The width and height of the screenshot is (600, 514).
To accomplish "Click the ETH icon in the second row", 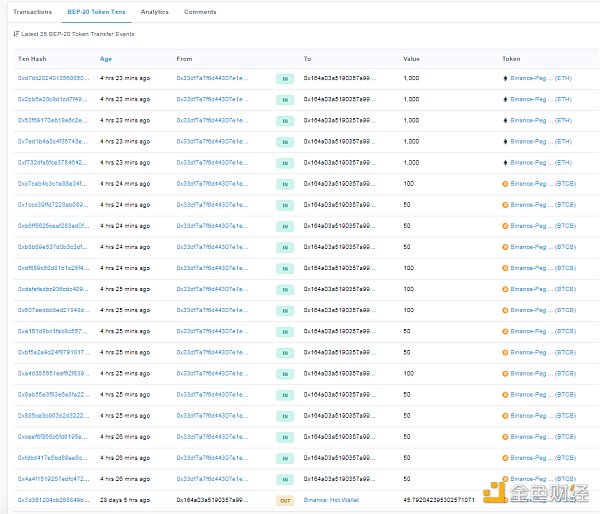I will tap(505, 99).
